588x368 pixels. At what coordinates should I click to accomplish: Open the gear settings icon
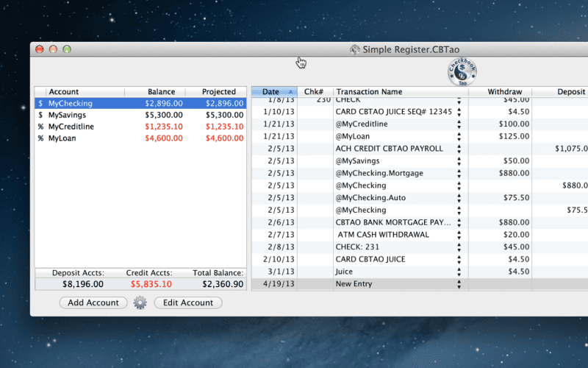click(140, 302)
